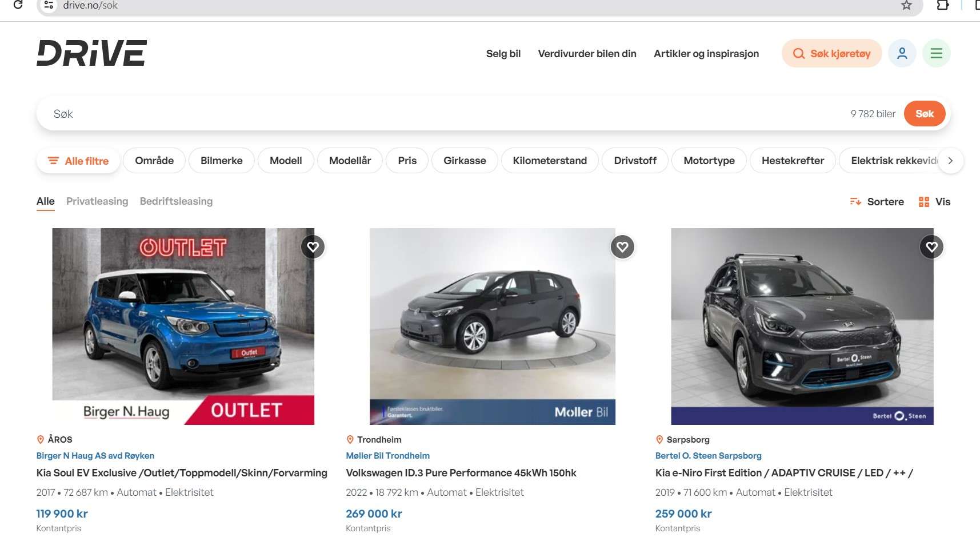The width and height of the screenshot is (980, 541).
Task: Expand more filters with the right chevron
Action: click(950, 161)
